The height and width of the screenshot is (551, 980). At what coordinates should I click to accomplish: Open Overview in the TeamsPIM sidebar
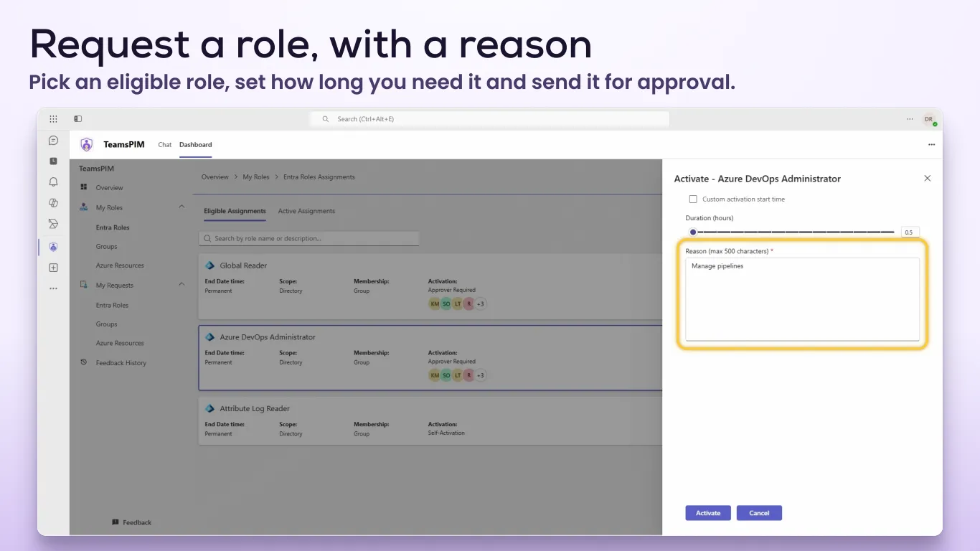(x=110, y=188)
